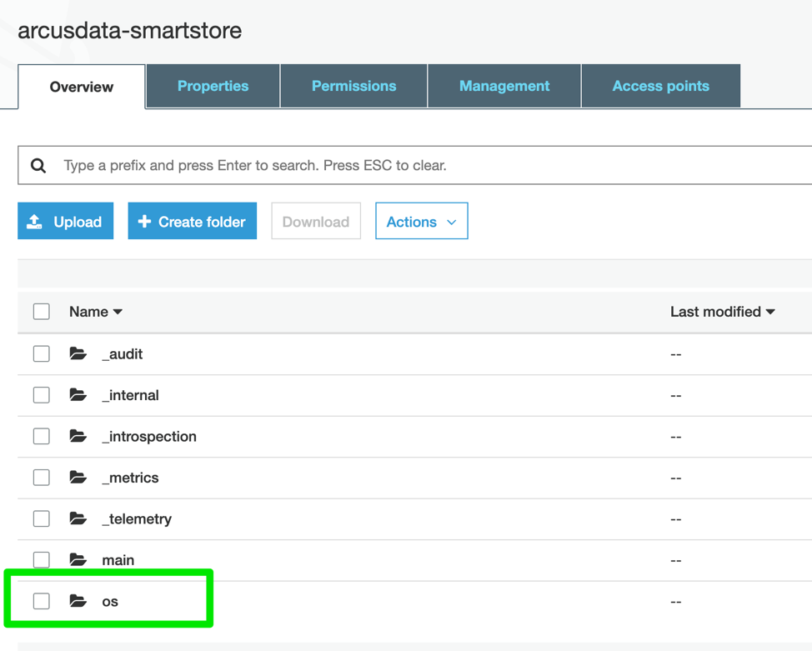Click the folder icon next to os

(x=78, y=600)
